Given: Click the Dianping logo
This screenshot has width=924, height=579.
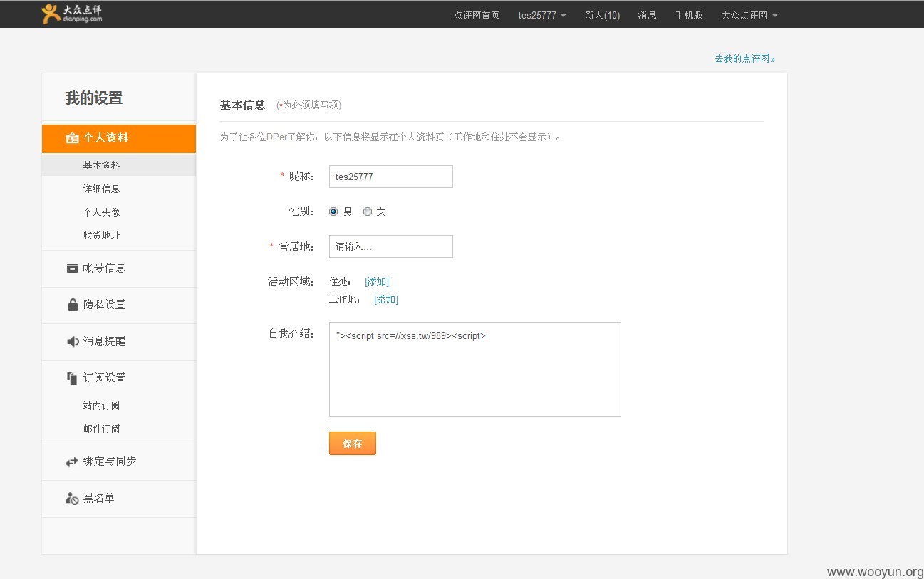Looking at the screenshot, I should [71, 14].
